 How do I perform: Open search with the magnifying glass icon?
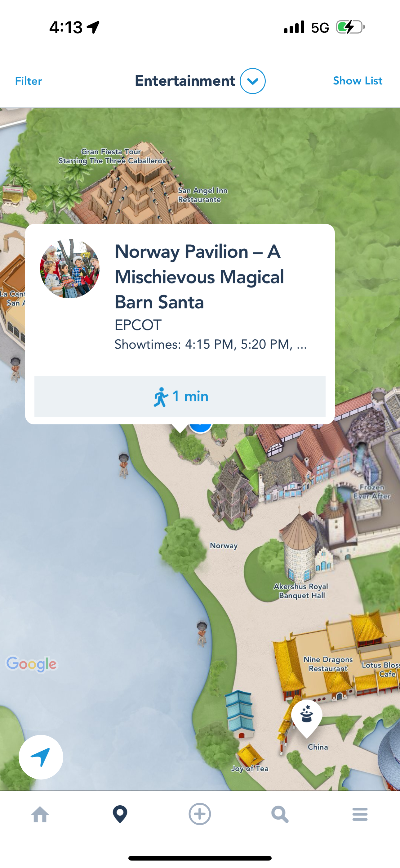click(280, 815)
